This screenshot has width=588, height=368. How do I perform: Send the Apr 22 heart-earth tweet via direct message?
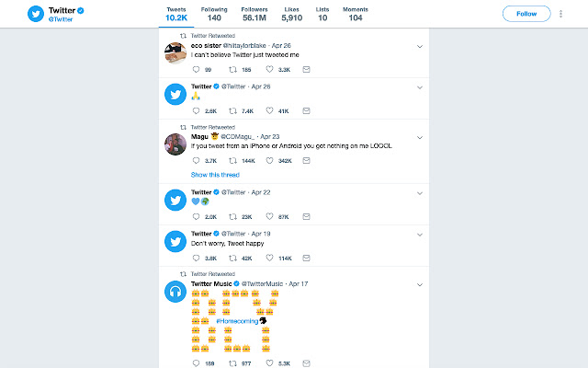pyautogui.click(x=306, y=217)
